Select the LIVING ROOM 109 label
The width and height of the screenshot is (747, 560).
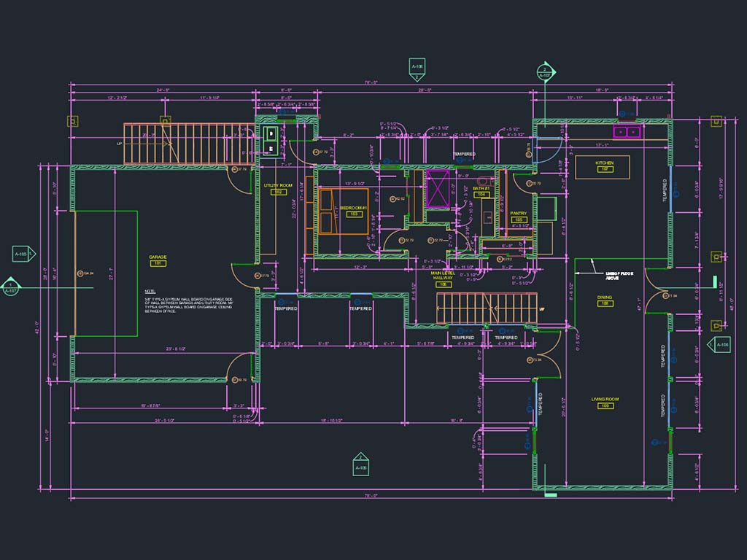pyautogui.click(x=604, y=401)
